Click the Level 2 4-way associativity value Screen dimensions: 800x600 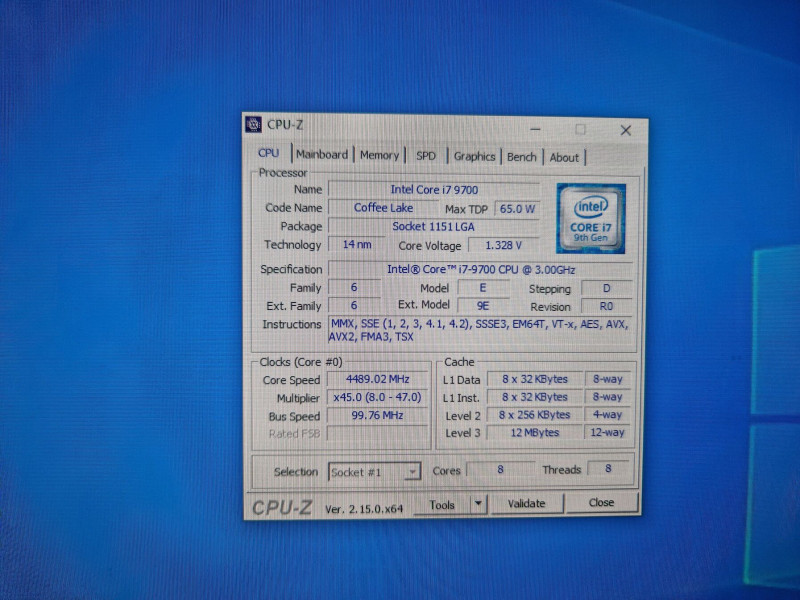click(x=607, y=415)
